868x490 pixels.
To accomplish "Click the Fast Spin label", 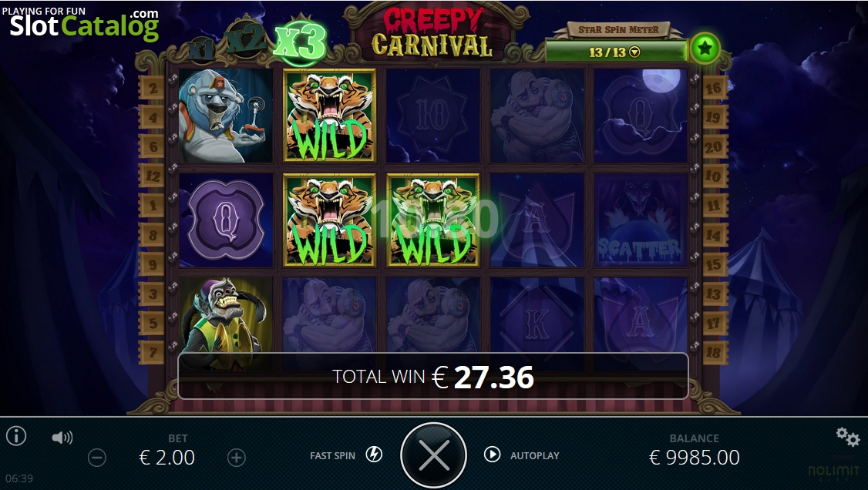I will click(332, 455).
